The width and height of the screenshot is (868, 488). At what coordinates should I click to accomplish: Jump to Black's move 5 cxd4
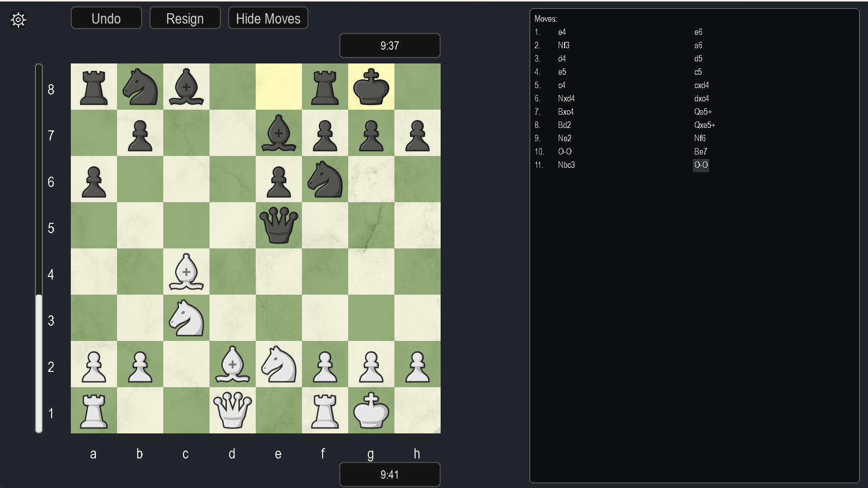coord(702,85)
